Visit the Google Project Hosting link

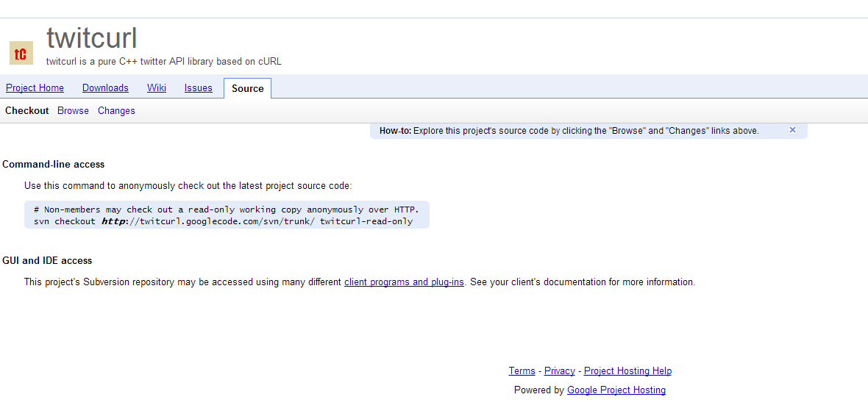tap(616, 390)
